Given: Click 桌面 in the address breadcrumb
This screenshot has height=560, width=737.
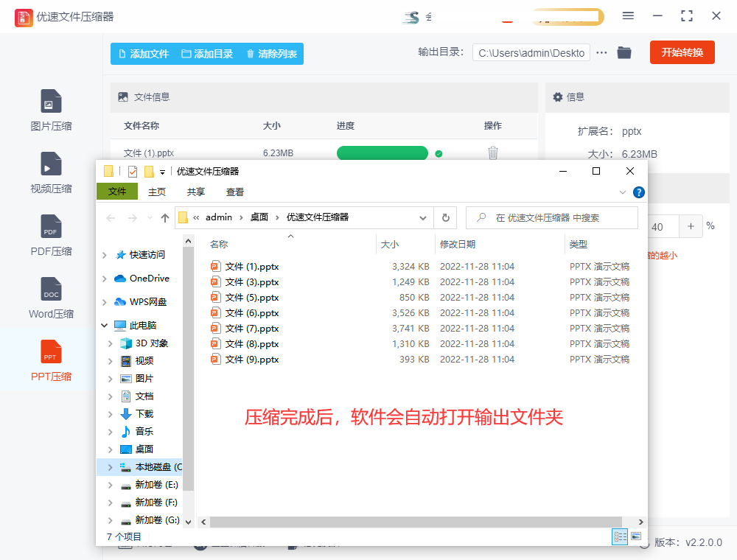Looking at the screenshot, I should point(259,217).
